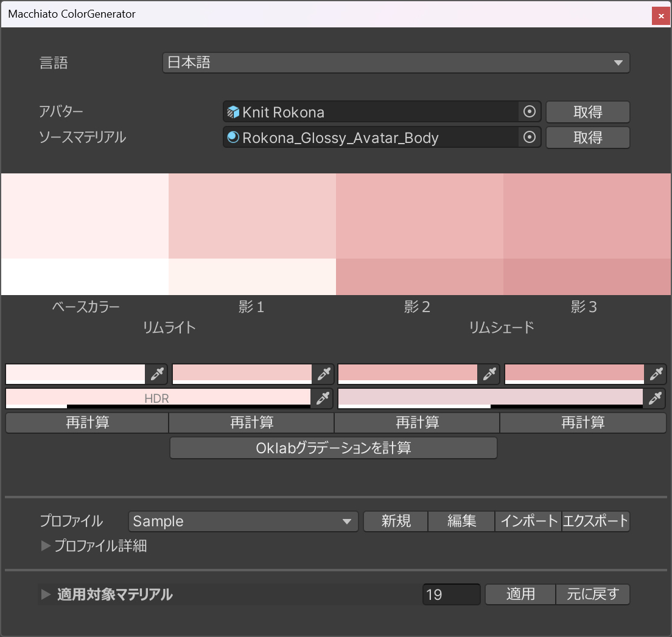Click the eyedropper on the HDR rim light field
This screenshot has height=637, width=672.
323,399
